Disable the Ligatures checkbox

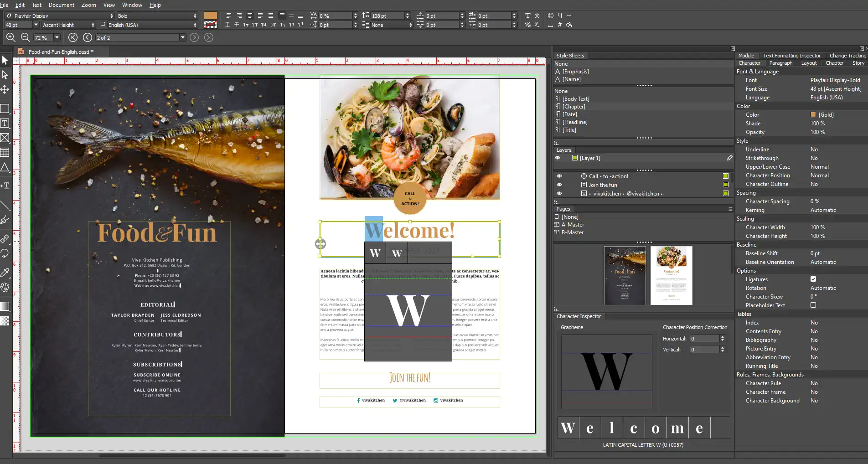click(813, 279)
